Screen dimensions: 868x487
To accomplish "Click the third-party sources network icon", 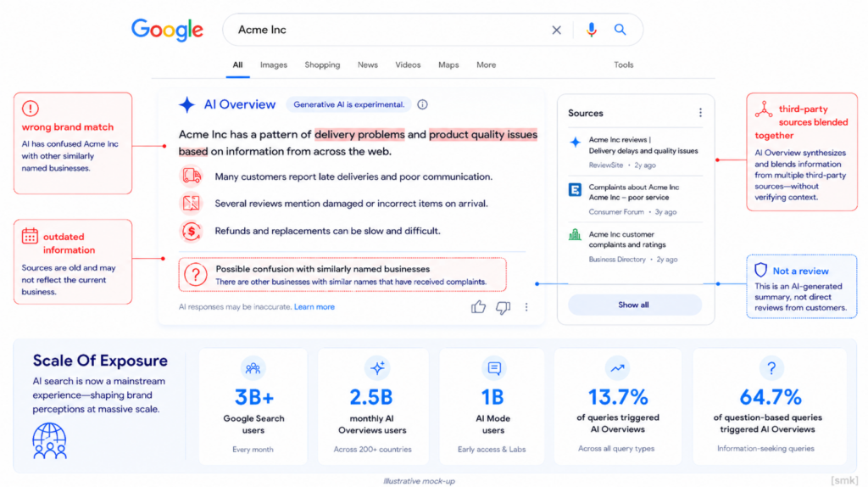I will [764, 109].
